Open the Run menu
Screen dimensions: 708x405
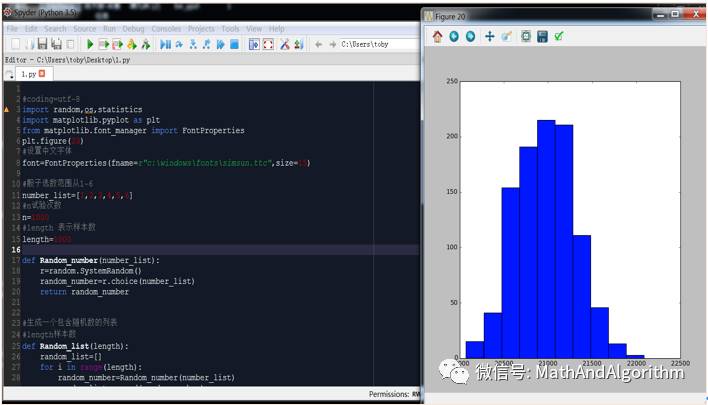point(109,29)
